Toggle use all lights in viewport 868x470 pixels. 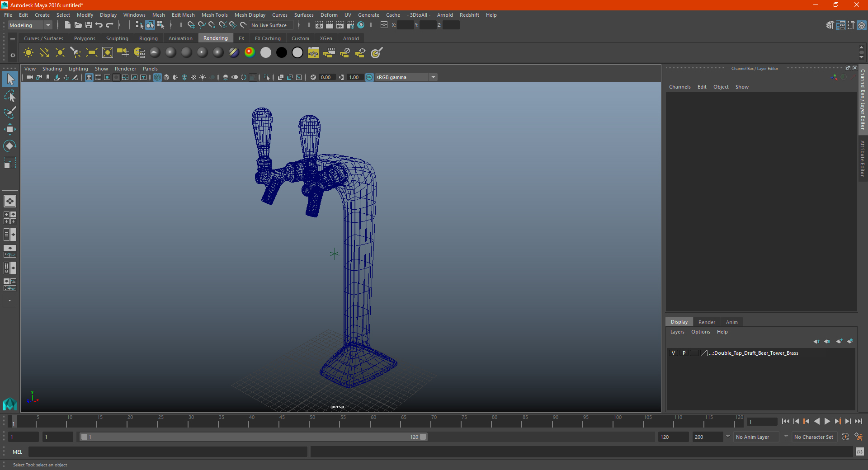[203, 77]
